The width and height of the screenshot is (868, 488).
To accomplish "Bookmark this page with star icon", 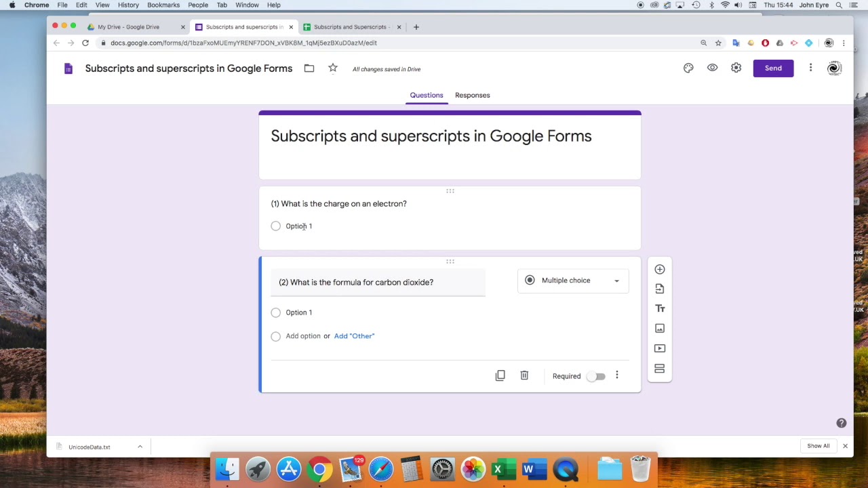I will point(718,43).
